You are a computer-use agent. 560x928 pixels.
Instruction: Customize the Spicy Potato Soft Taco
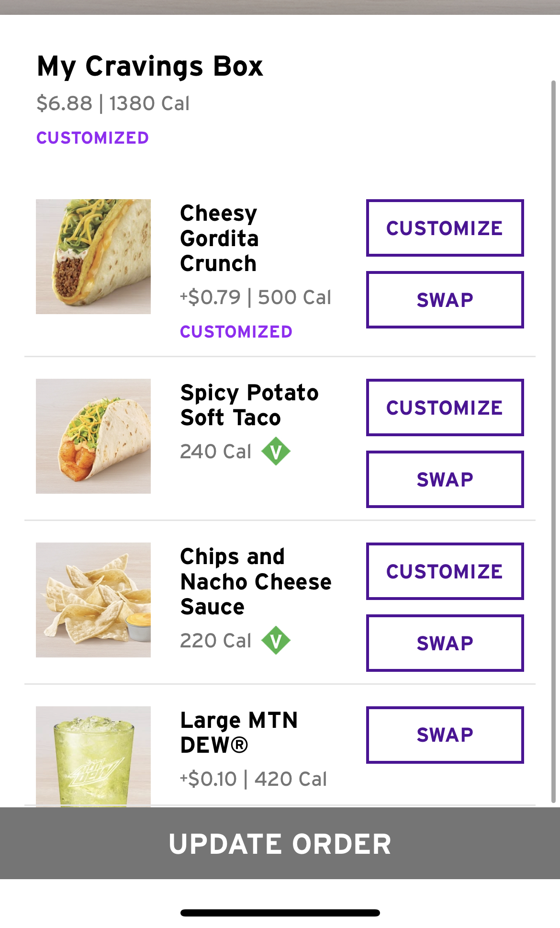445,407
